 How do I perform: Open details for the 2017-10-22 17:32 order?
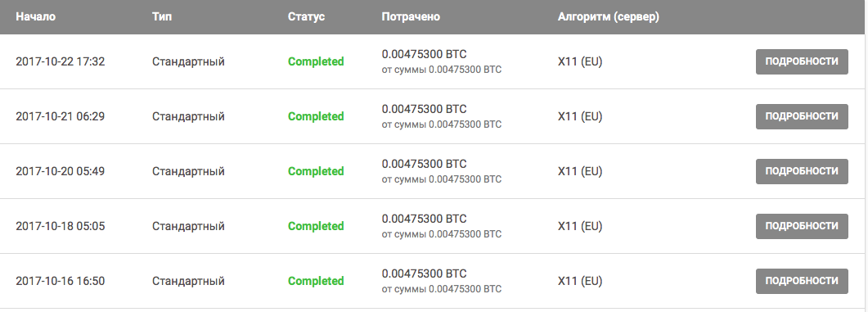(x=802, y=61)
